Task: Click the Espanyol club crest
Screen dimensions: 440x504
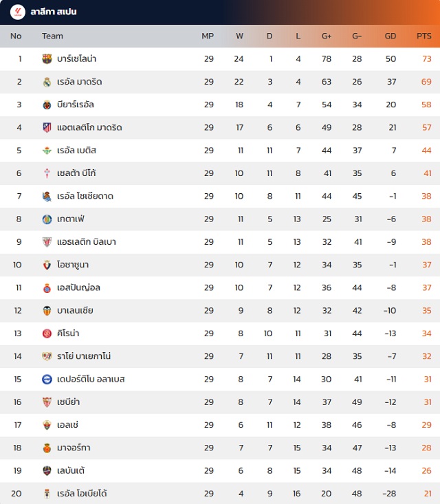Action: coord(47,287)
